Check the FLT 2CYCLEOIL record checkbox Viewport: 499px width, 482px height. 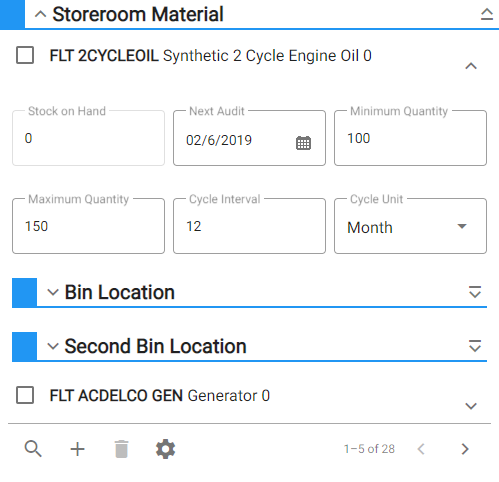point(25,55)
